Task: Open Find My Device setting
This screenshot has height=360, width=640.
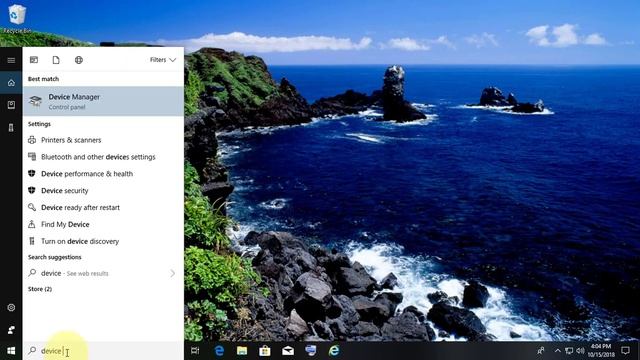Action: pyautogui.click(x=103, y=224)
